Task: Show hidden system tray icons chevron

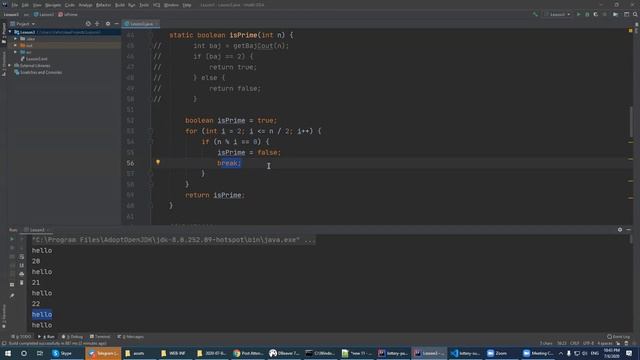Action: coord(561,353)
